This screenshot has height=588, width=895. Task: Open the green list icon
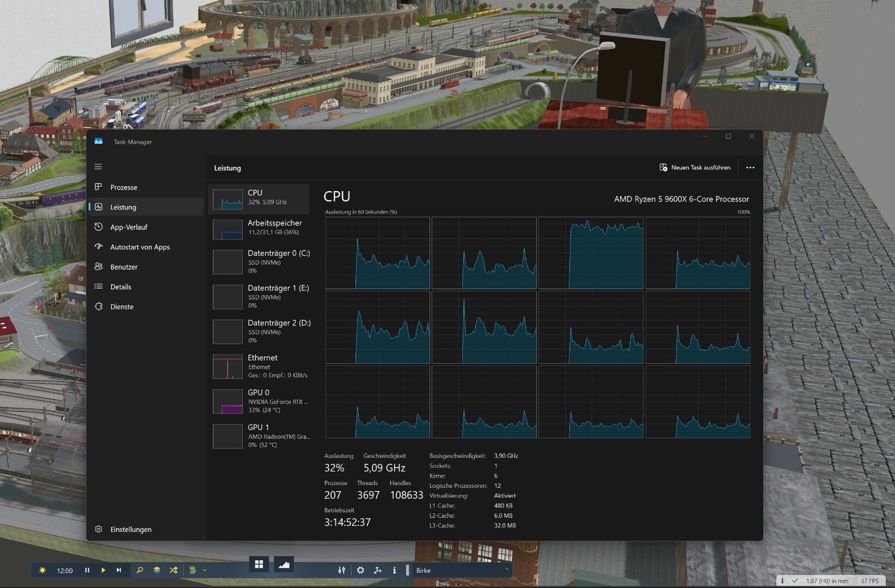click(x=192, y=570)
